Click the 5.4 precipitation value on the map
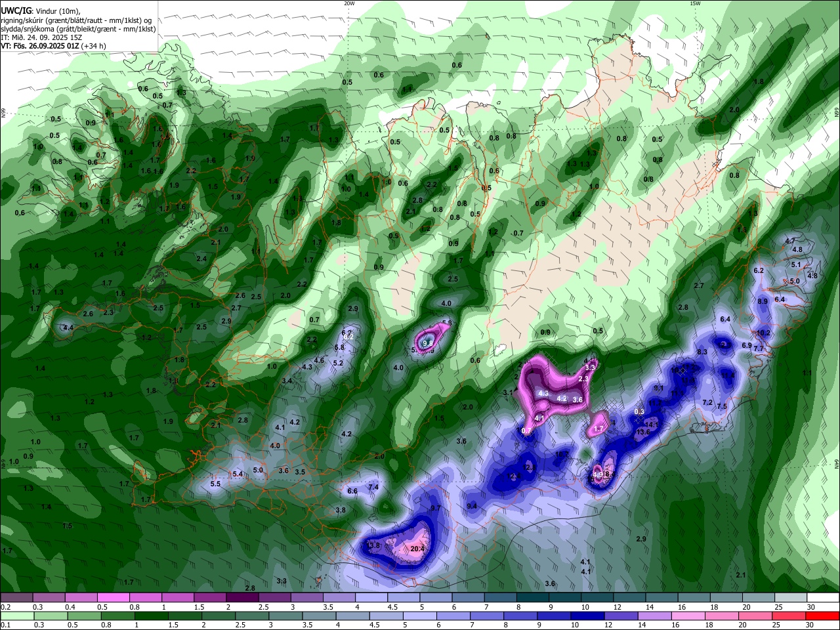840x630 pixels. tap(238, 474)
